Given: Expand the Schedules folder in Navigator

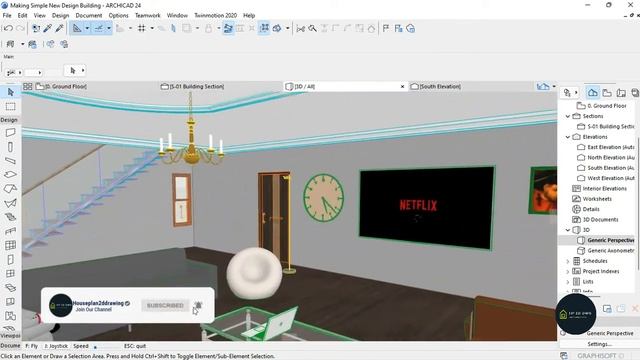Looking at the screenshot, I should point(568,261).
